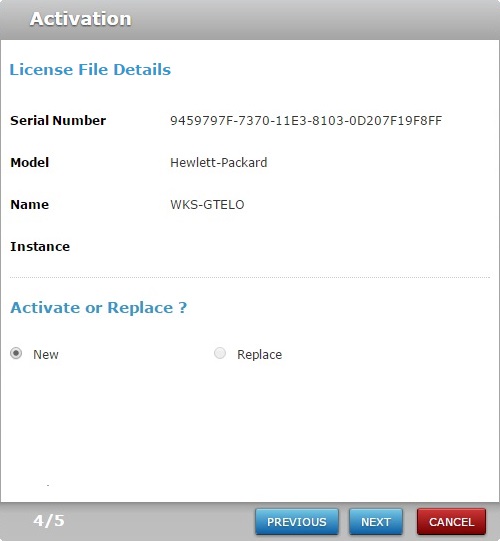Click the empty Instance value area

(306, 247)
